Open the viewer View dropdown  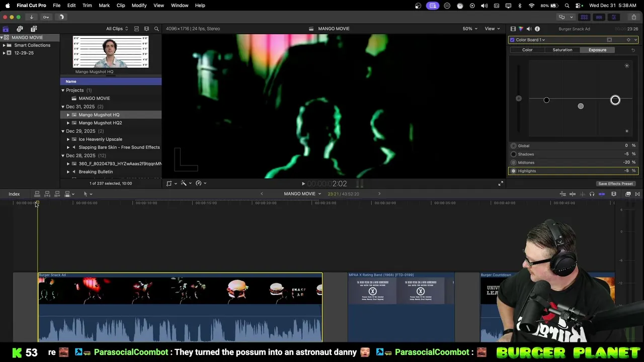click(492, 29)
